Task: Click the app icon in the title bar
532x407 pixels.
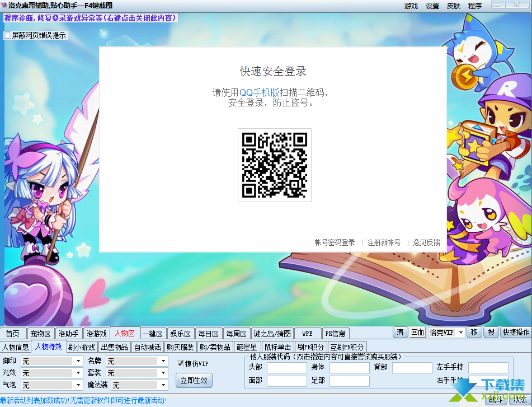Action: [4, 5]
